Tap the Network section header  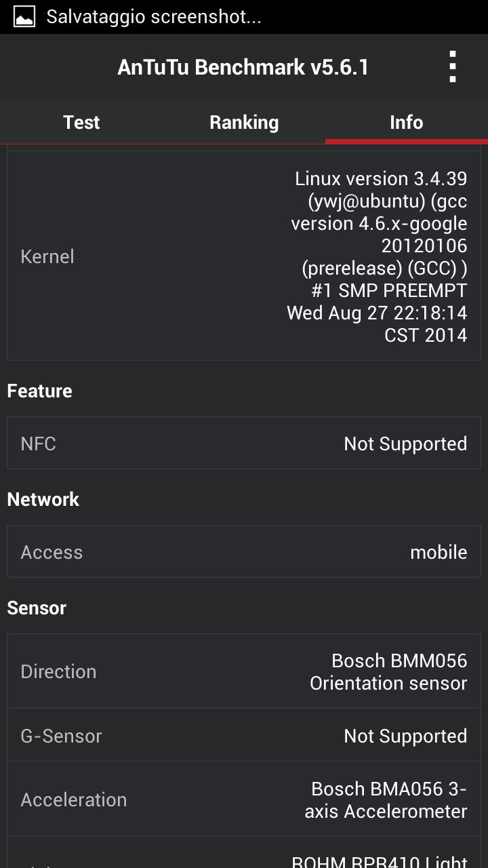(43, 499)
